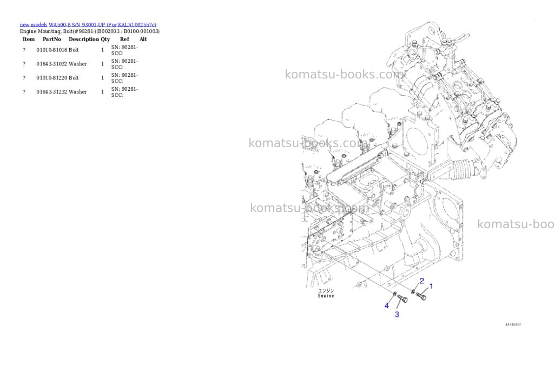Click callout number 2 in the diagram
Screen dimensions: 554x392
[421, 281]
